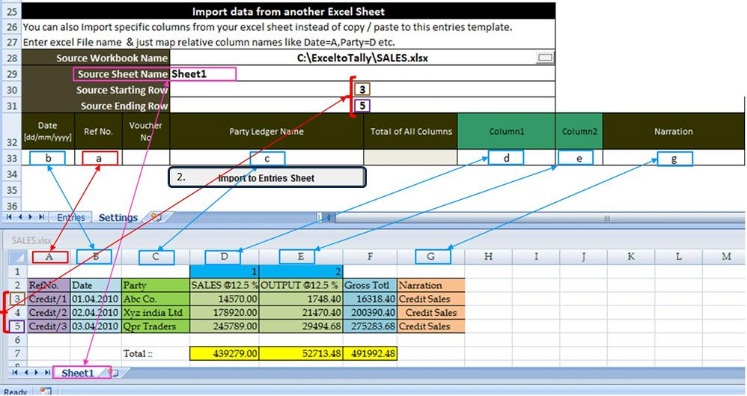Jump to first sheet in Settings workbook
The image size is (747, 396).
tap(9, 217)
